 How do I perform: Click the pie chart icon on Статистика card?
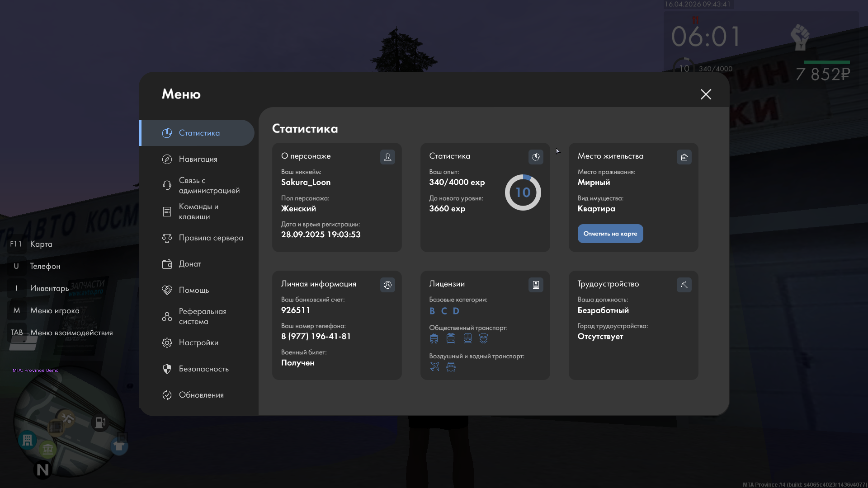tap(536, 157)
